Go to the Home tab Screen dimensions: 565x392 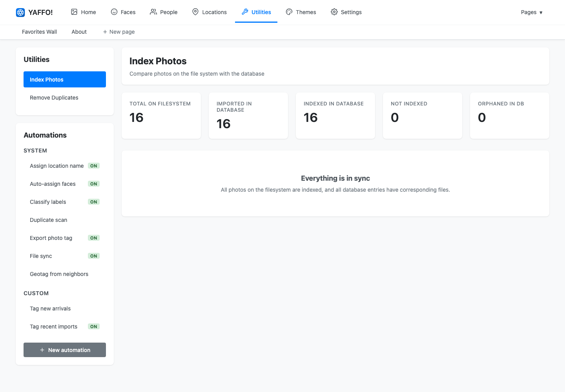pos(83,12)
